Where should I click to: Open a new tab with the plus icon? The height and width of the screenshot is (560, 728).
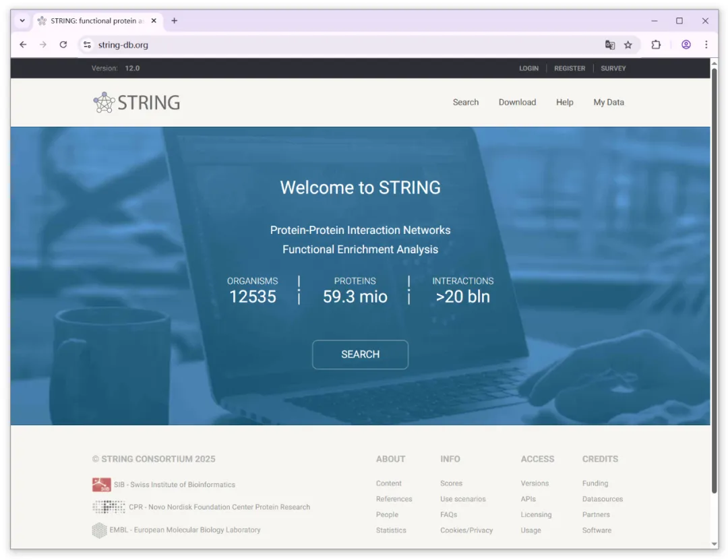(x=174, y=20)
